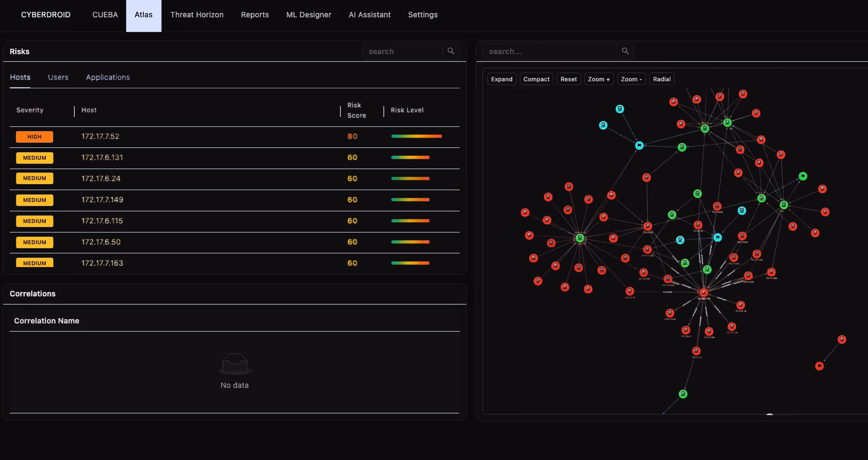Open the Threat Horizon tab
The image size is (868, 460).
(x=197, y=15)
